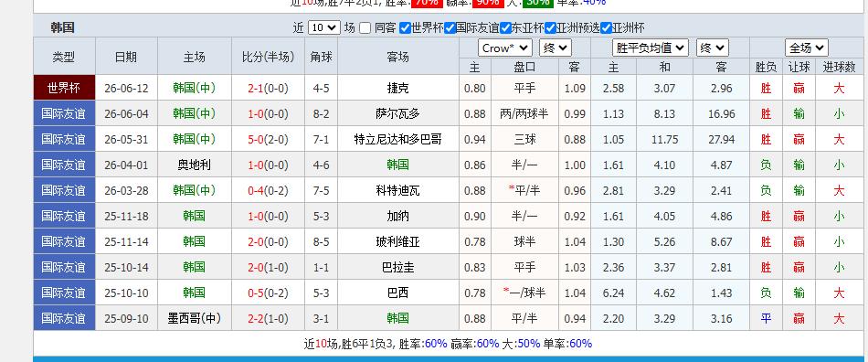Viewport: 868px width, 362px height.
Task: Click the 平 result in 墨西哥 row
Action: click(x=766, y=318)
